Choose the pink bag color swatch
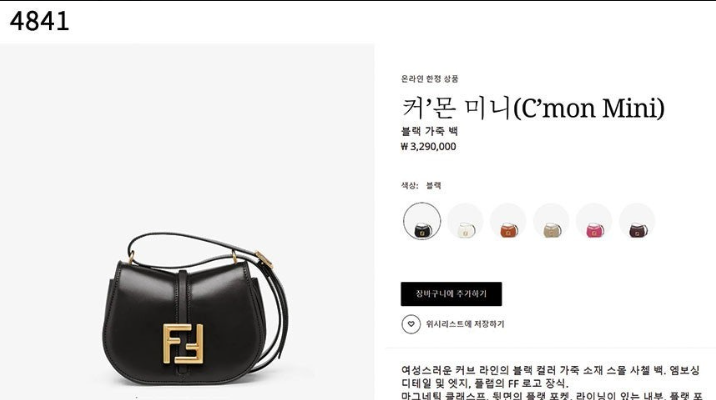 594,221
